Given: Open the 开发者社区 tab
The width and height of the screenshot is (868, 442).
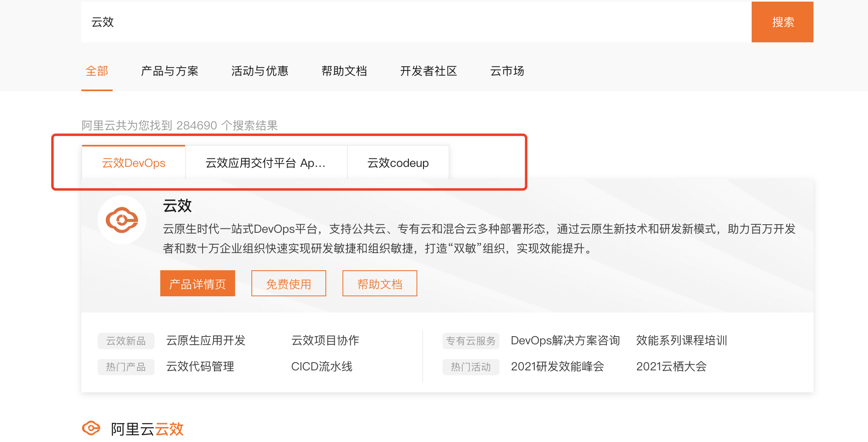Looking at the screenshot, I should [x=428, y=71].
